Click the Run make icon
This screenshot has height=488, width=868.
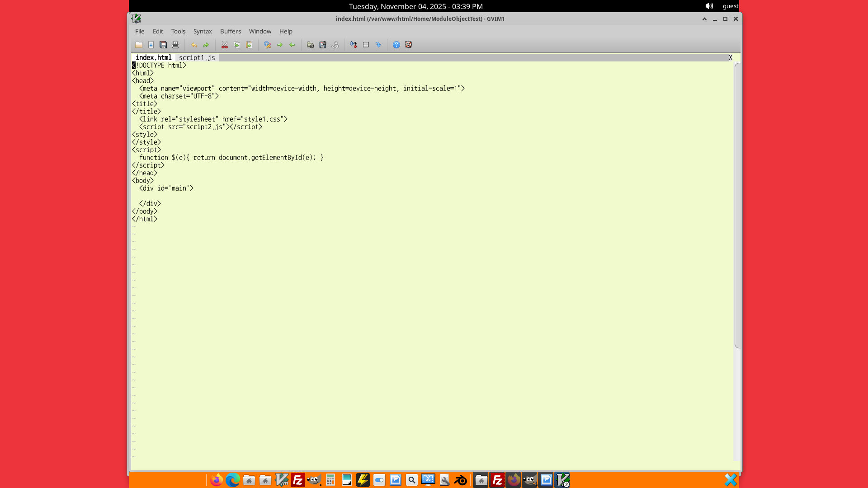click(354, 45)
